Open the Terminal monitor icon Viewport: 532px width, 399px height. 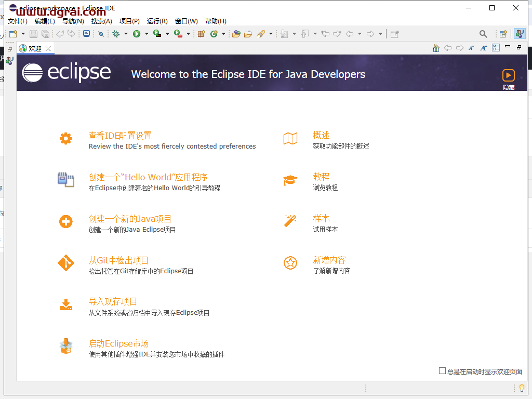click(x=87, y=34)
